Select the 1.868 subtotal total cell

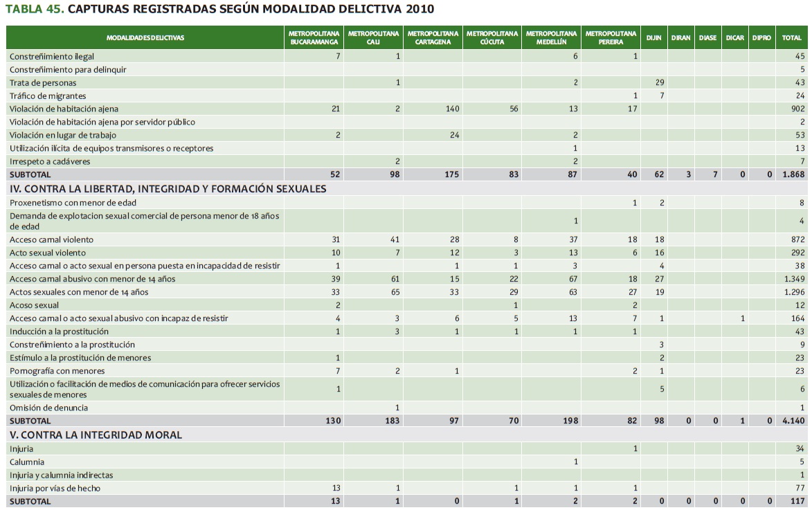[x=792, y=175]
